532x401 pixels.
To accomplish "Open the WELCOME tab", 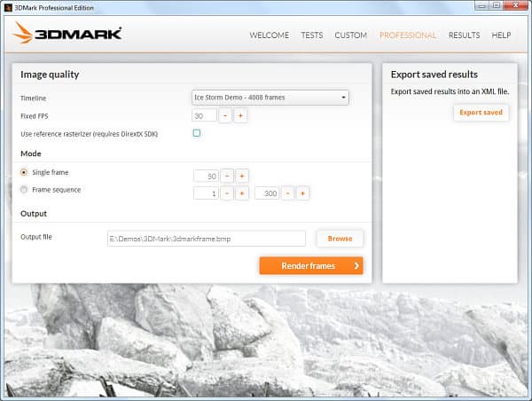I will 270,35.
